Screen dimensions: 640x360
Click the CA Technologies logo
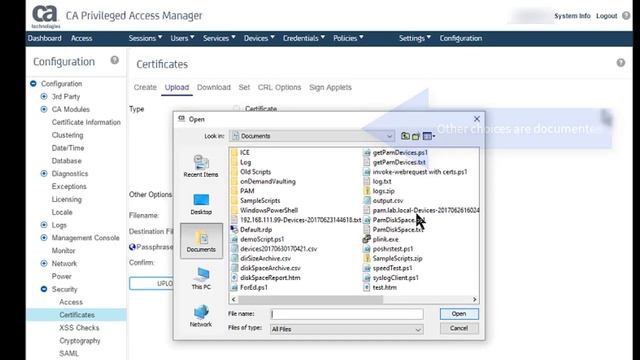click(45, 16)
